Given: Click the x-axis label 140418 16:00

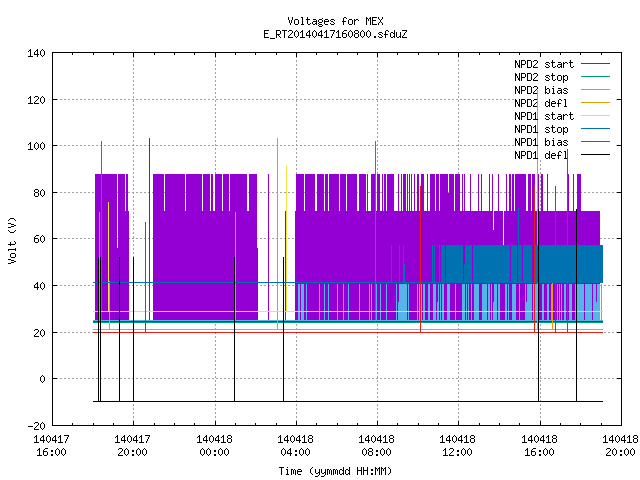Looking at the screenshot, I should pyautogui.click(x=540, y=446).
